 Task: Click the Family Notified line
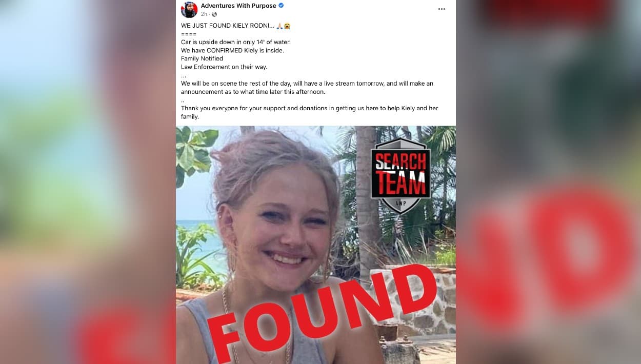pyautogui.click(x=202, y=58)
